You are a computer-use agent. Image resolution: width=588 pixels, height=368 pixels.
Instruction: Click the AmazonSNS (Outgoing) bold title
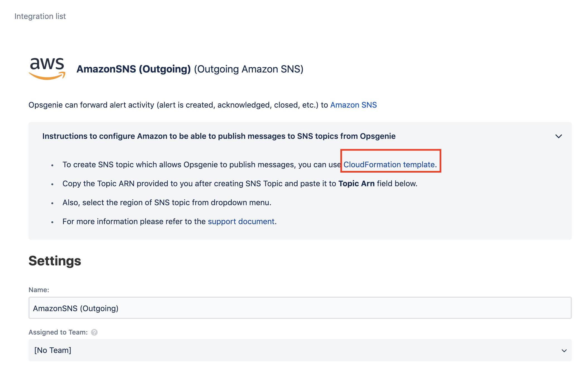pyautogui.click(x=133, y=69)
